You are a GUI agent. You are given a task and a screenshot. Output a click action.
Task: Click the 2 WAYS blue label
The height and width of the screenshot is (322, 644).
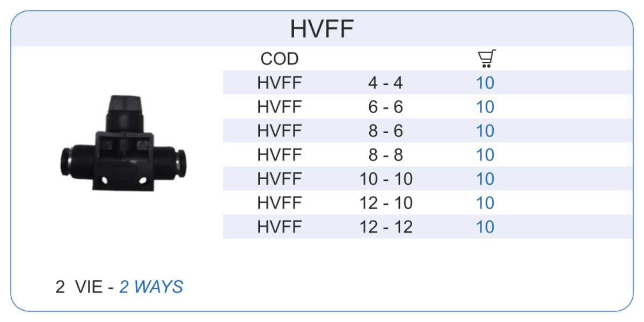click(151, 287)
